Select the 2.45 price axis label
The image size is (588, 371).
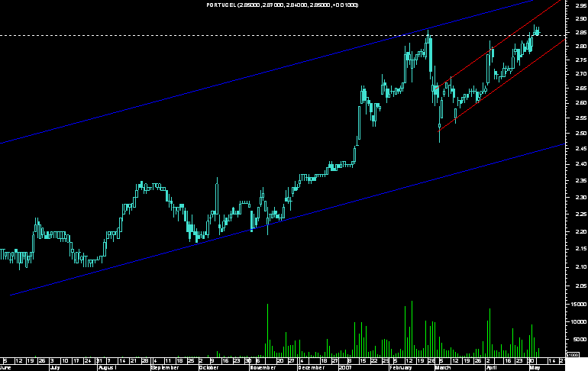[x=581, y=148]
